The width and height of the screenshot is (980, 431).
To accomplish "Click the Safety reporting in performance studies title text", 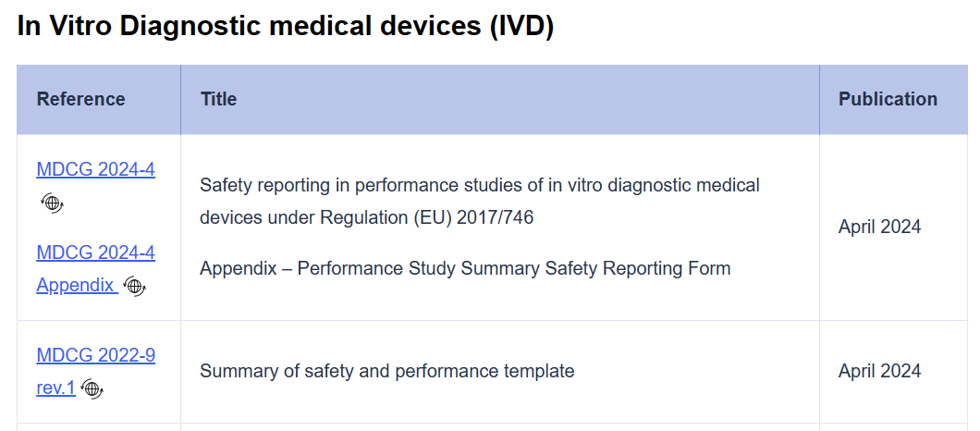I will (480, 202).
